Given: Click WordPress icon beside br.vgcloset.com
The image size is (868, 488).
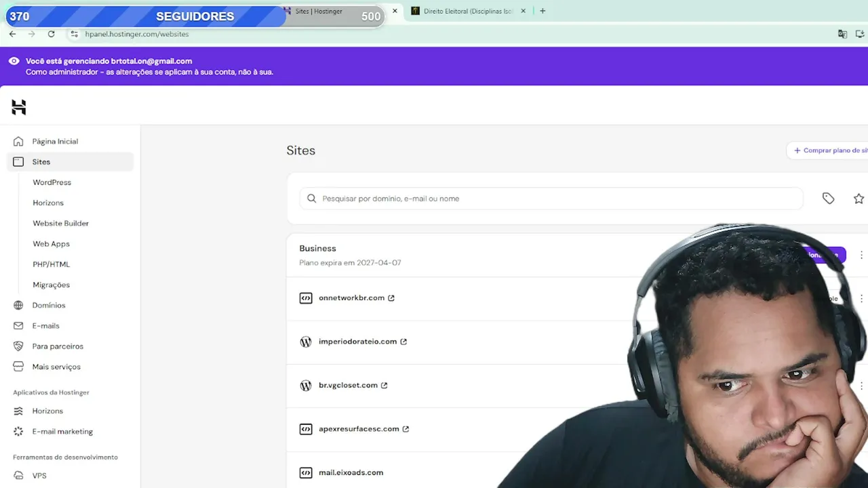Looking at the screenshot, I should coord(306,386).
